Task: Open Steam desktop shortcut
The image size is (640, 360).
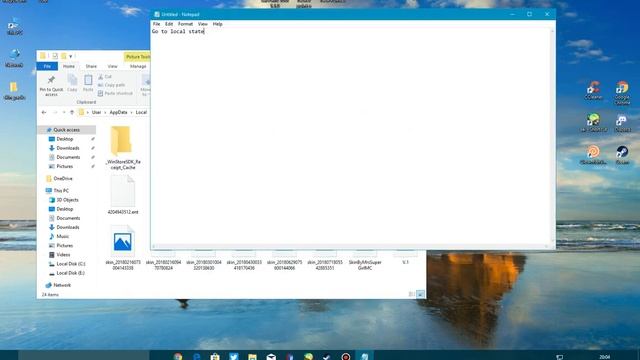Action: (x=622, y=156)
